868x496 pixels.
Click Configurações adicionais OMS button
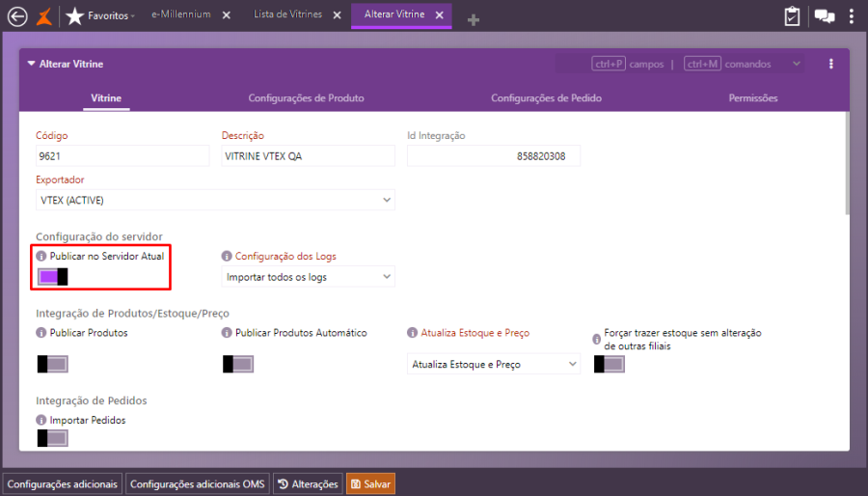coord(198,483)
